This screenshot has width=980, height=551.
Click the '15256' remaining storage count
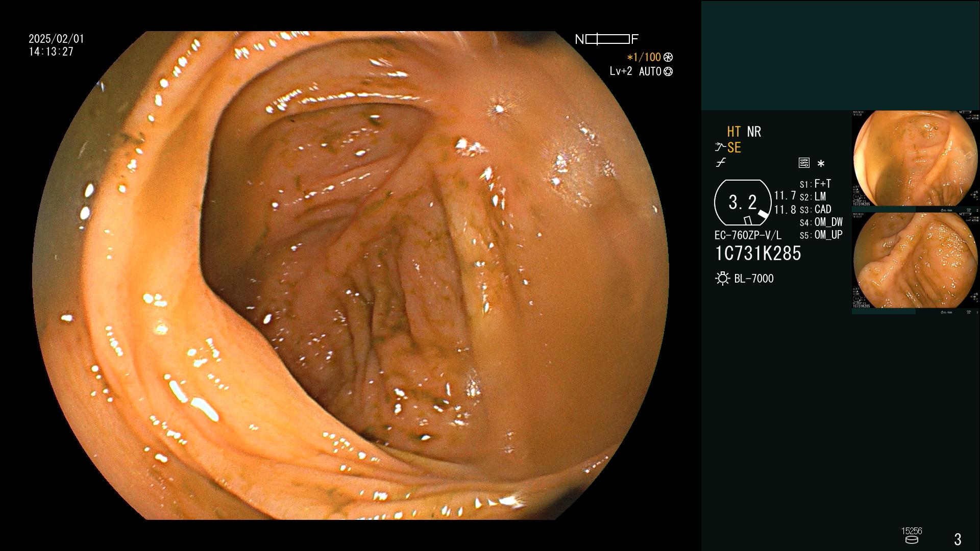coord(912,531)
